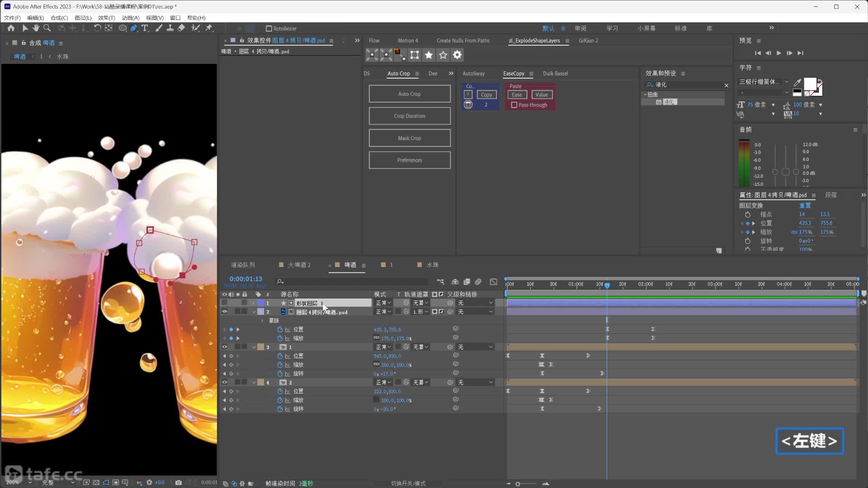The image size is (868, 488).
Task: Select the Brush tool
Action: (x=159, y=28)
